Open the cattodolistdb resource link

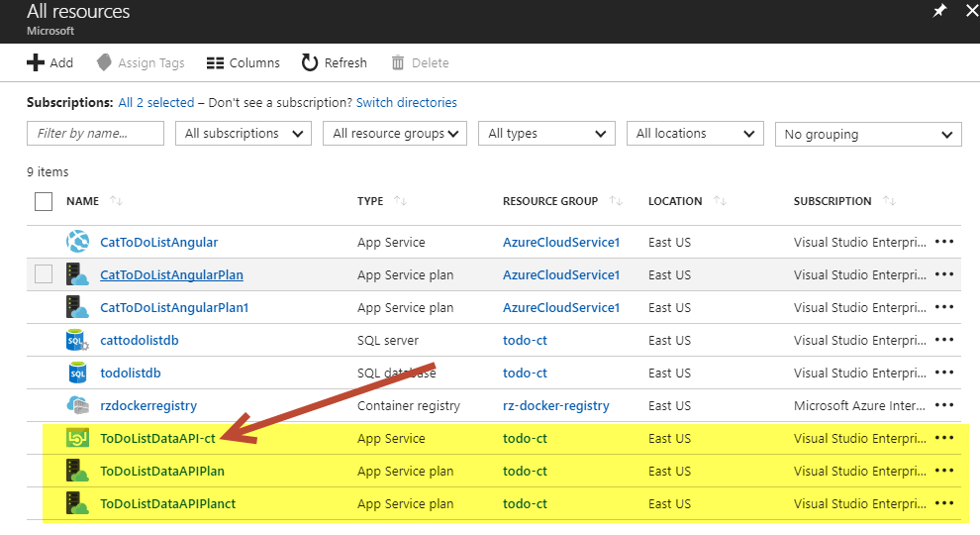[x=140, y=341]
